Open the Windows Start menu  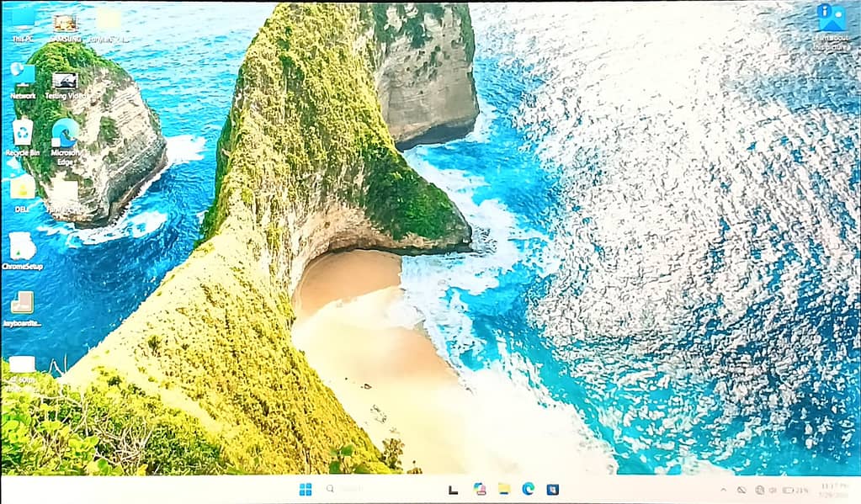306,489
